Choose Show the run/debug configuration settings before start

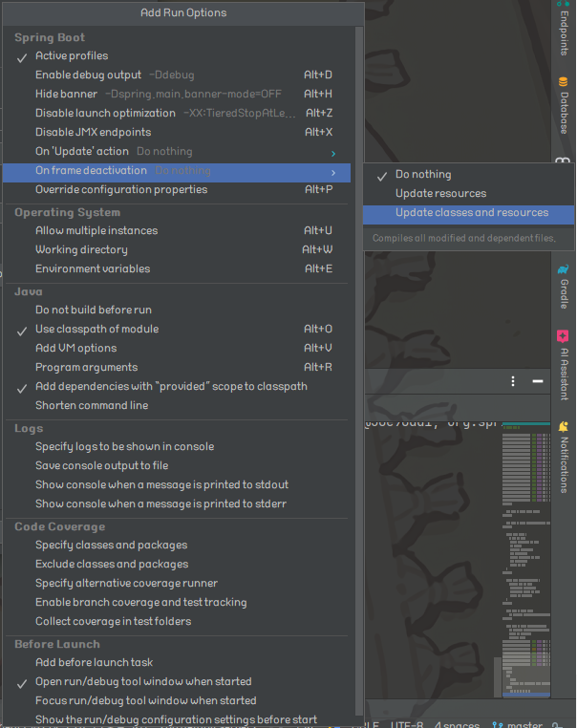point(177,719)
